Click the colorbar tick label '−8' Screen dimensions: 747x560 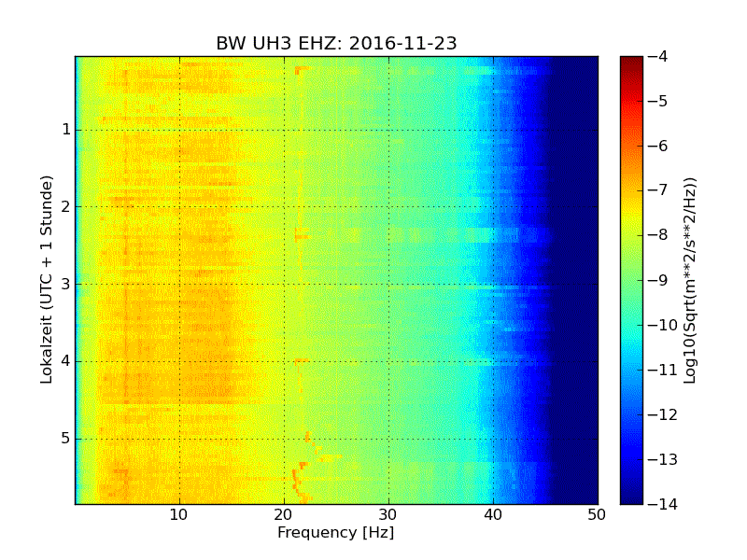click(x=658, y=235)
